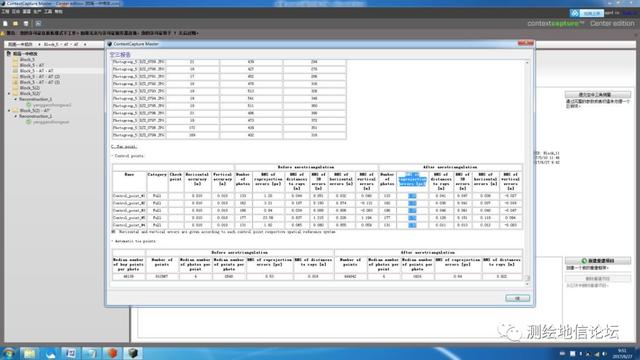Image resolution: width=640 pixels, height=360 pixels.
Task: Open the 生产 menu
Action: click(x=37, y=12)
